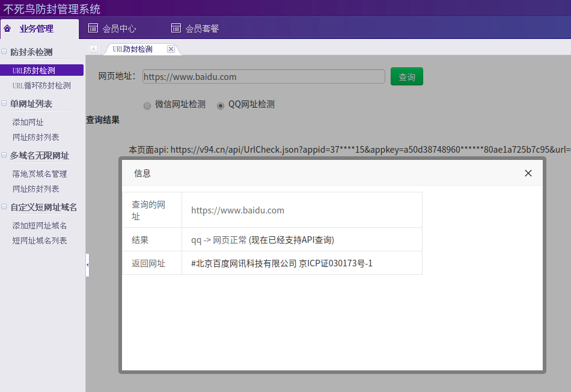Click the 本页面api URL text

point(350,149)
